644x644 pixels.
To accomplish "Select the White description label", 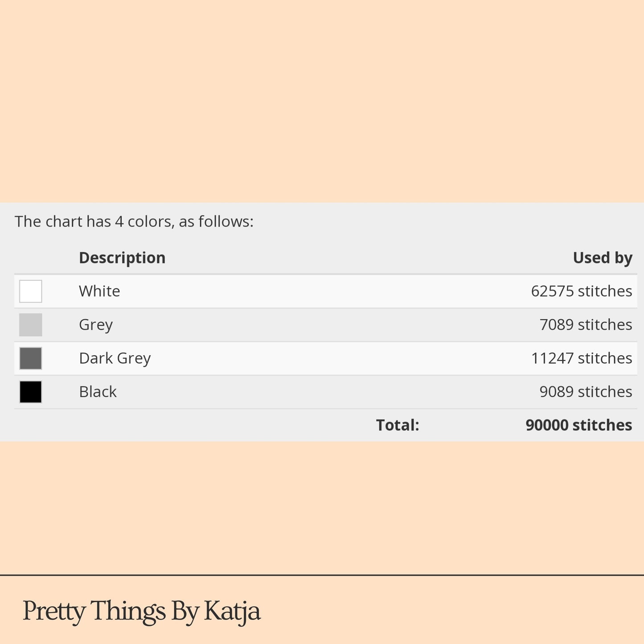I will 99,291.
